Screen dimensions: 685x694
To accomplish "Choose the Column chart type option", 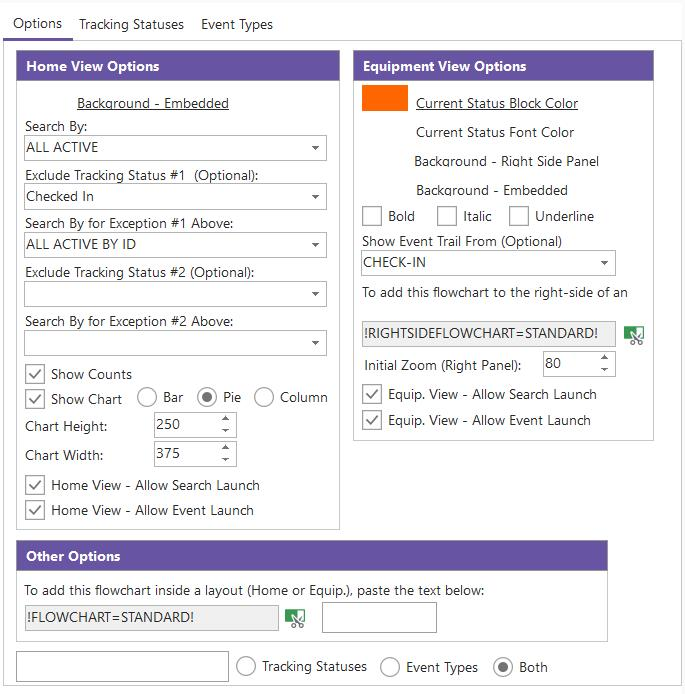I will click(264, 397).
